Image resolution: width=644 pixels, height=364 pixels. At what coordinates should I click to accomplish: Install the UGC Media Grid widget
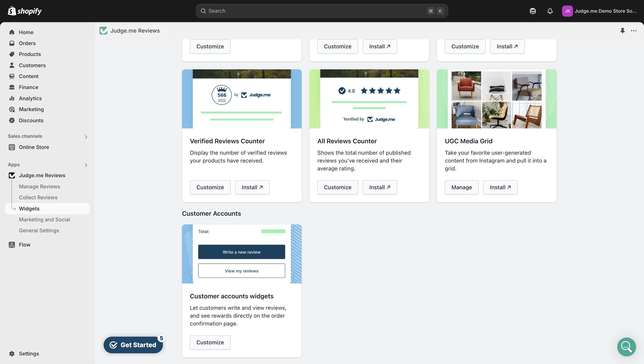[500, 187]
